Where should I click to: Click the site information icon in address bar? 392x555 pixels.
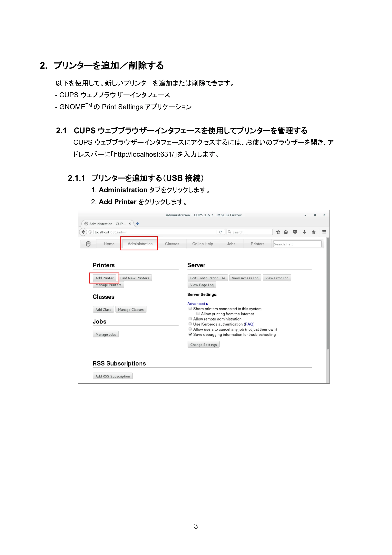(90, 232)
